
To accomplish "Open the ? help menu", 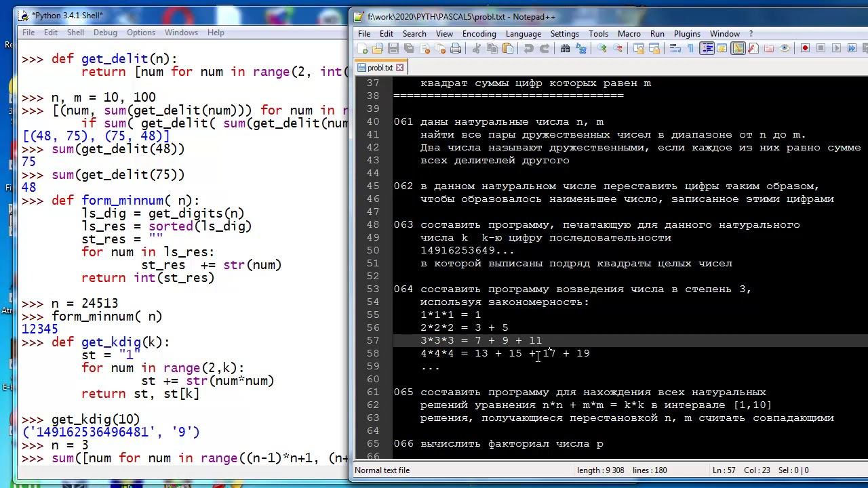I will pyautogui.click(x=751, y=34).
